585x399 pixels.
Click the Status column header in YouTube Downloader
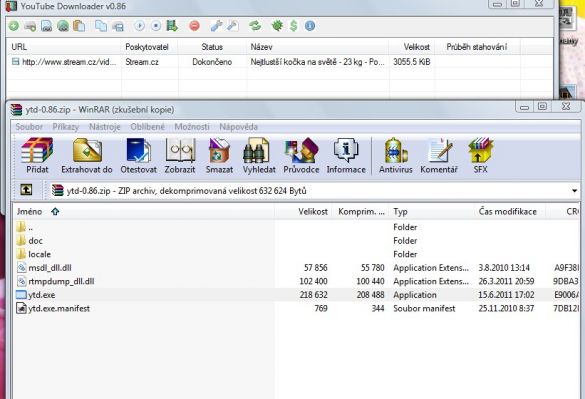212,47
